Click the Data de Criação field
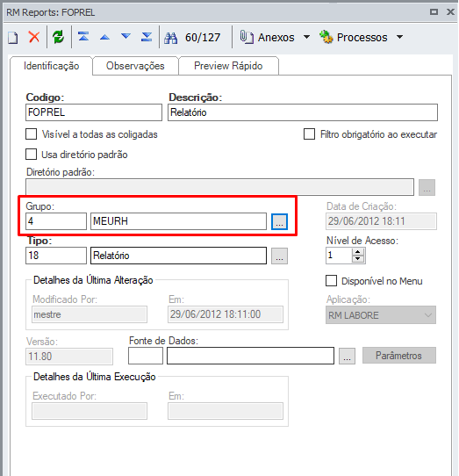459x476 pixels. coord(381,221)
